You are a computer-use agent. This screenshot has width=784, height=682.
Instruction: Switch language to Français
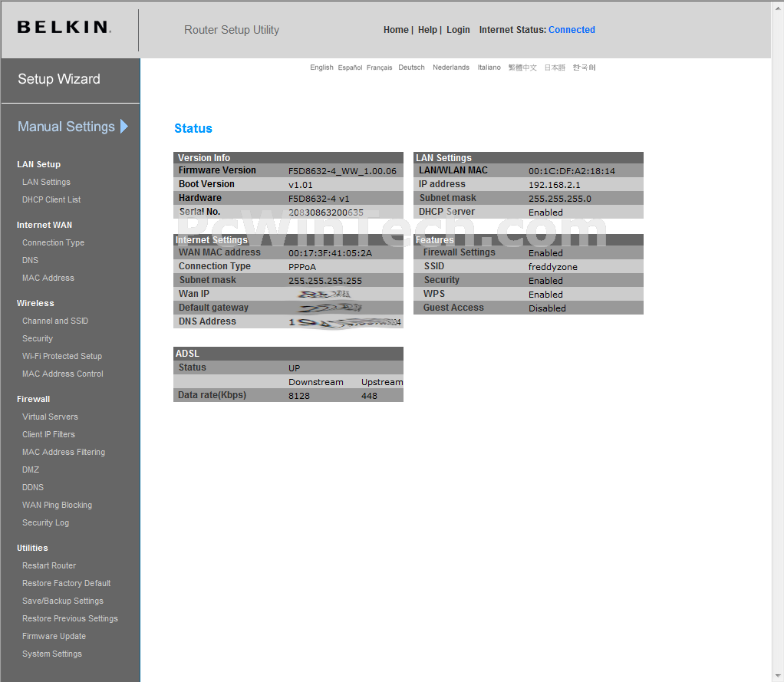(x=380, y=68)
